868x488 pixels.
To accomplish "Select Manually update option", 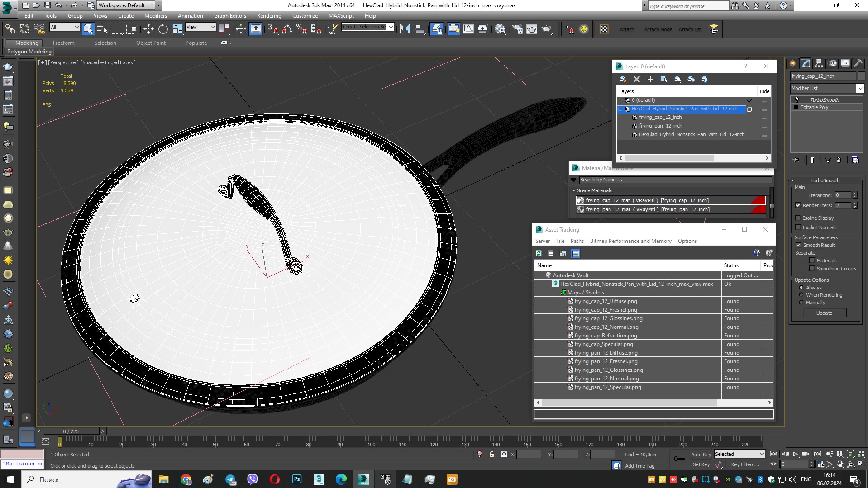I will click(801, 303).
